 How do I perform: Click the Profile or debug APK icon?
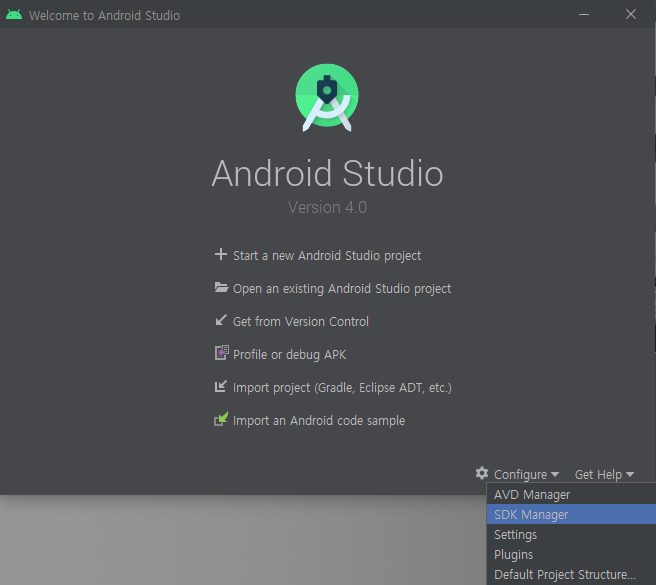click(222, 353)
